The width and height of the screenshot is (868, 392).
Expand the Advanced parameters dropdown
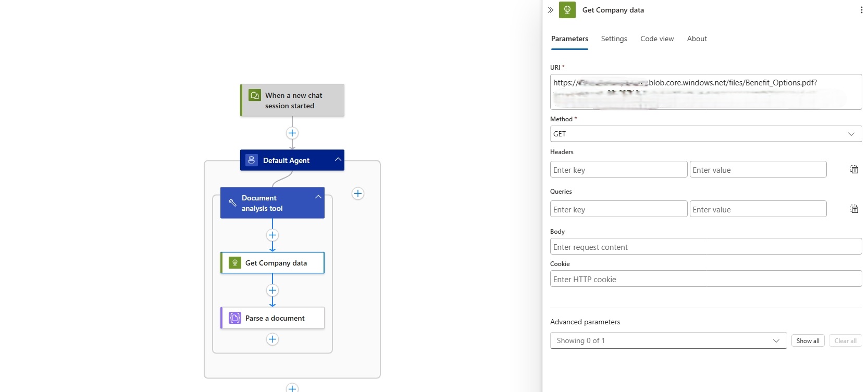(x=668, y=340)
